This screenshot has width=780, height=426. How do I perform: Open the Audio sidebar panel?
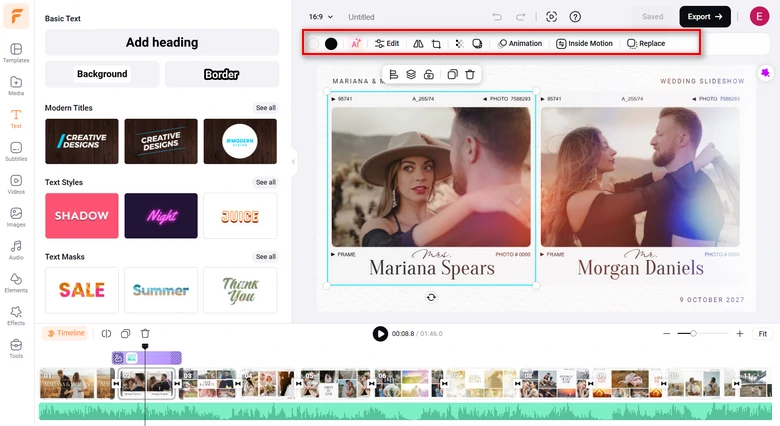[16, 249]
